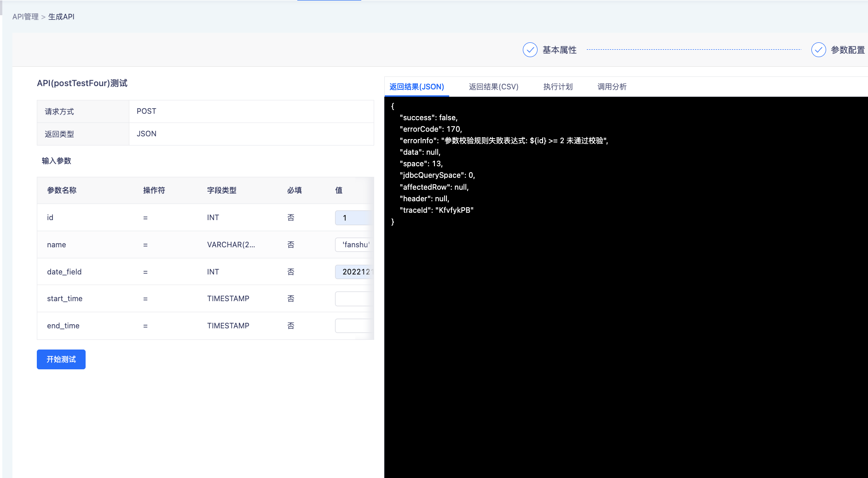Switch to the 调用分析 tab

click(x=612, y=87)
